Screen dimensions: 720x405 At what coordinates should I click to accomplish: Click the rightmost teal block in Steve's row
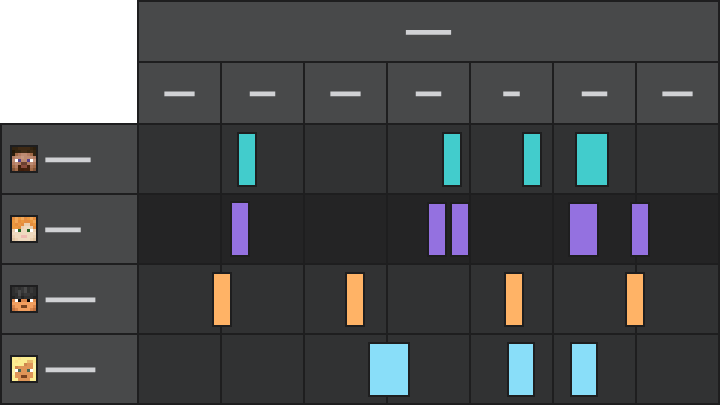(x=592, y=160)
